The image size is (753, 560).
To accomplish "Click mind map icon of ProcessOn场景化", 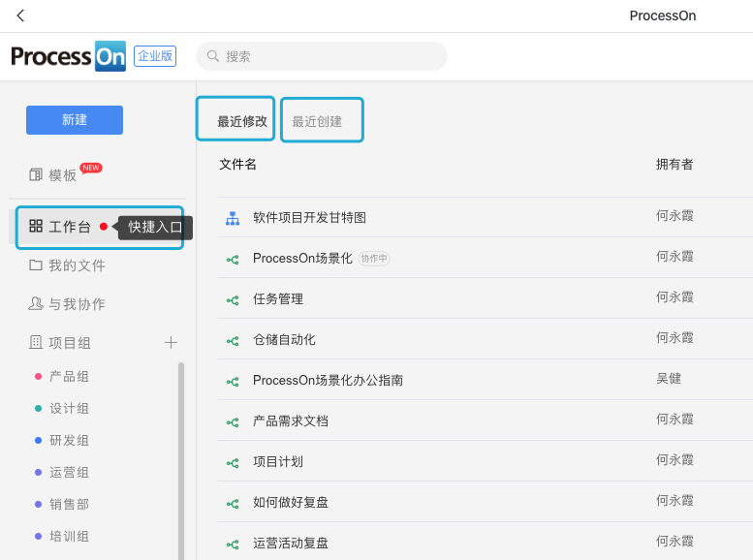I will click(x=233, y=260).
